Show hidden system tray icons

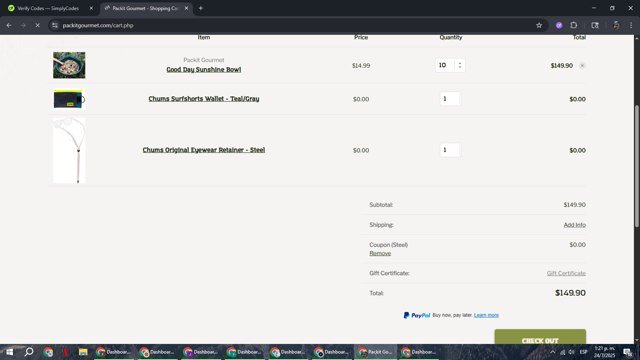pos(552,352)
